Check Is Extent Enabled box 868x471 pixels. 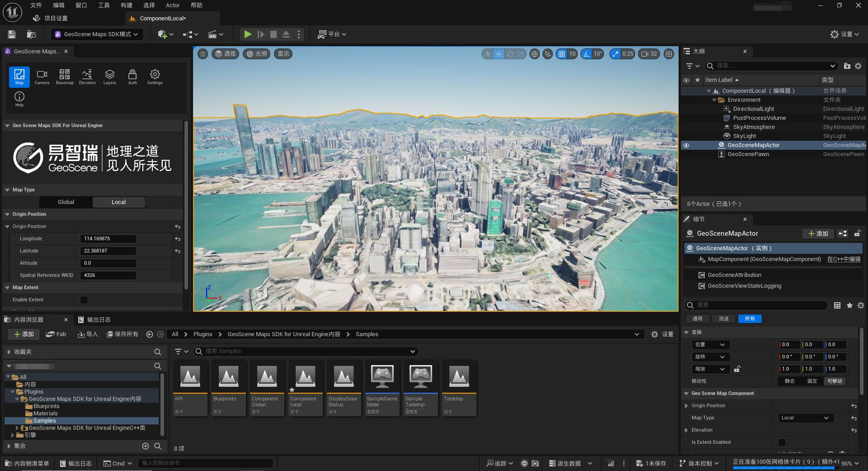(x=782, y=442)
